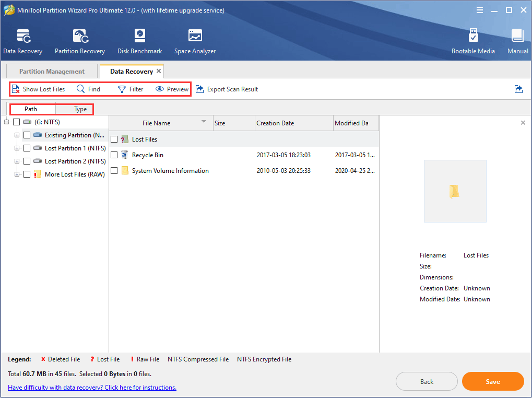Switch to the Type tab
532x398 pixels.
(x=81, y=109)
